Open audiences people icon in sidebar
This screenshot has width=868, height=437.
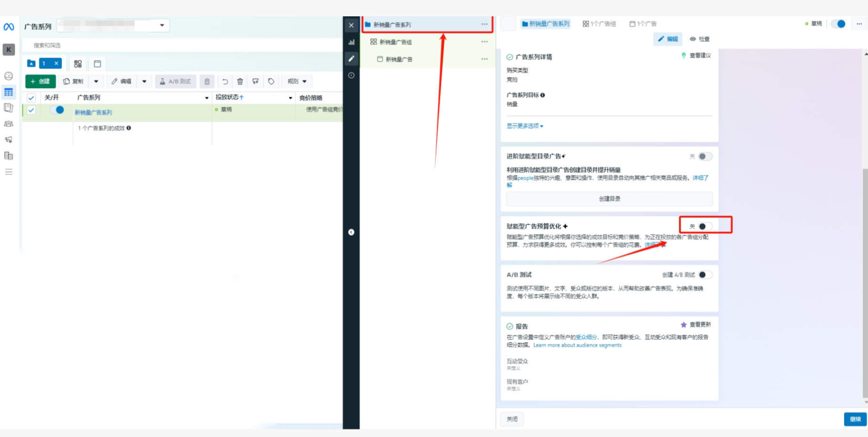point(9,124)
